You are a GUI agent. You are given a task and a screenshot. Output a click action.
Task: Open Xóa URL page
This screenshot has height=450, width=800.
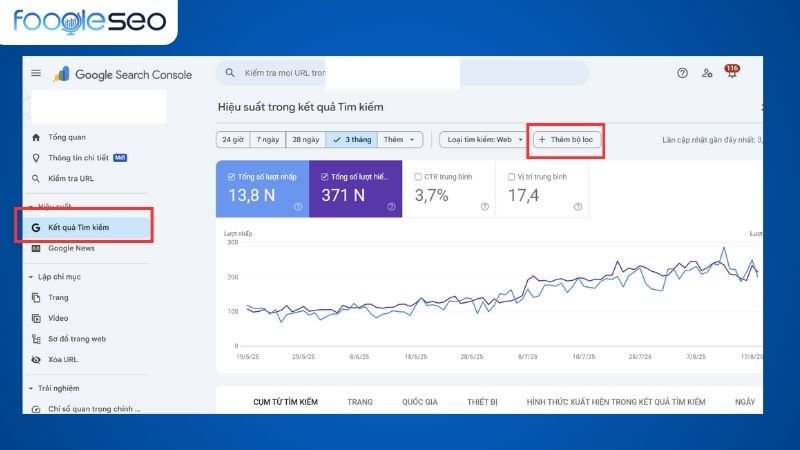coord(63,360)
